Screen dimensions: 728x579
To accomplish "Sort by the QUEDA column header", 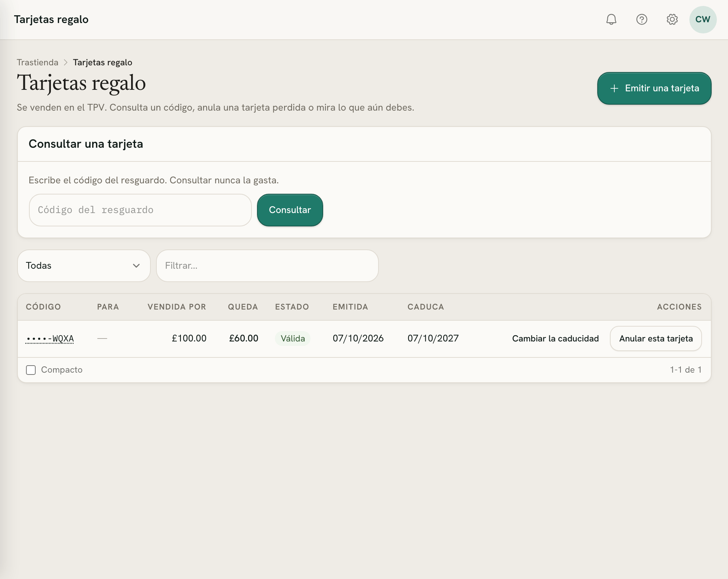I will pos(243,307).
